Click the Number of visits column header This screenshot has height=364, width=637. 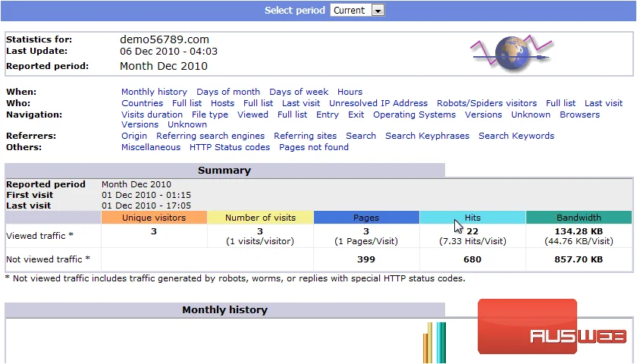[260, 218]
